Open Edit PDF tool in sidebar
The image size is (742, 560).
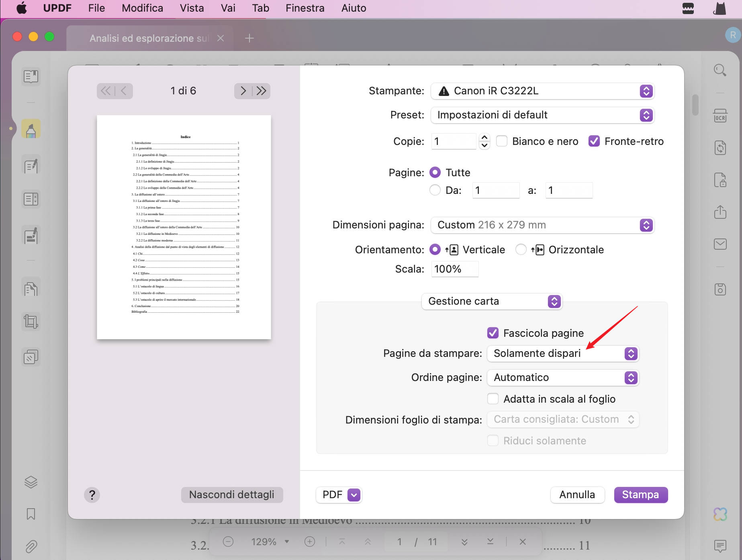(x=31, y=165)
